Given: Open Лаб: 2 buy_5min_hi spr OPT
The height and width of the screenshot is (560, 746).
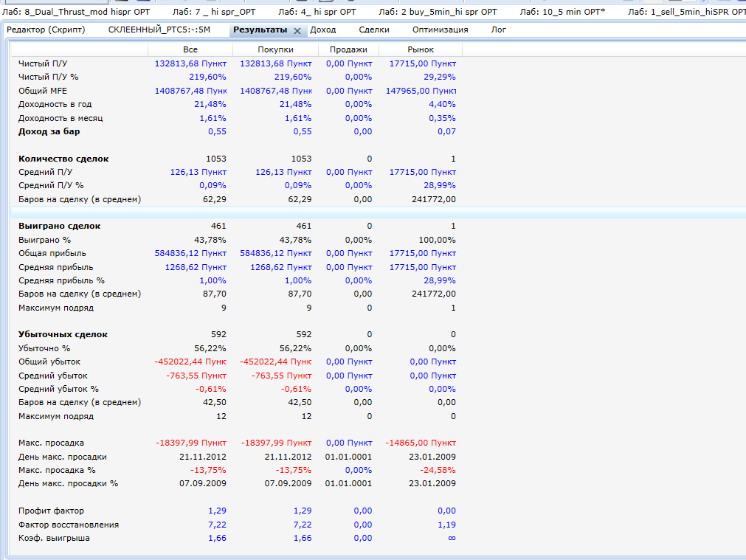Looking at the screenshot, I should pyautogui.click(x=438, y=12).
